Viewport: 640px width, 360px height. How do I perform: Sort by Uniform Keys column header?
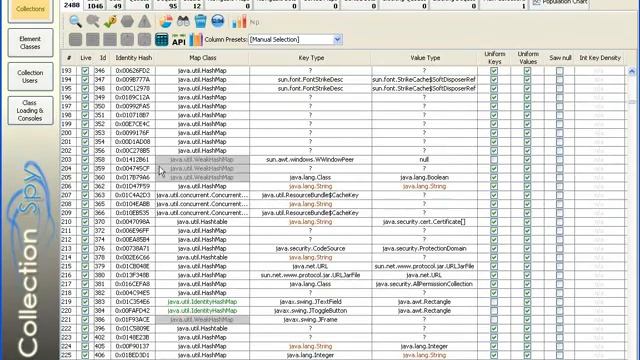(x=494, y=58)
